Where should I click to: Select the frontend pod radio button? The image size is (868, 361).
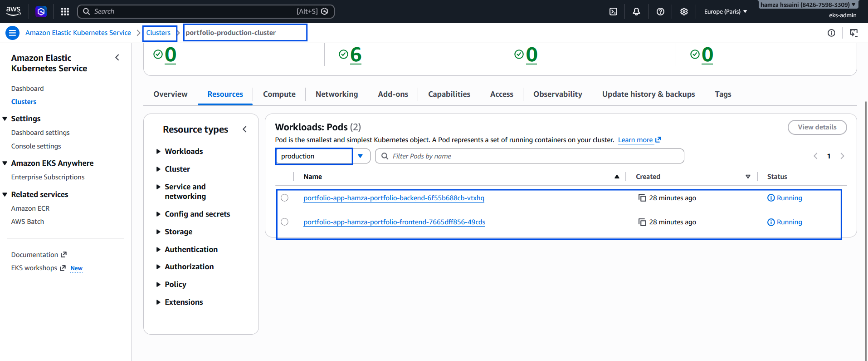pos(284,222)
